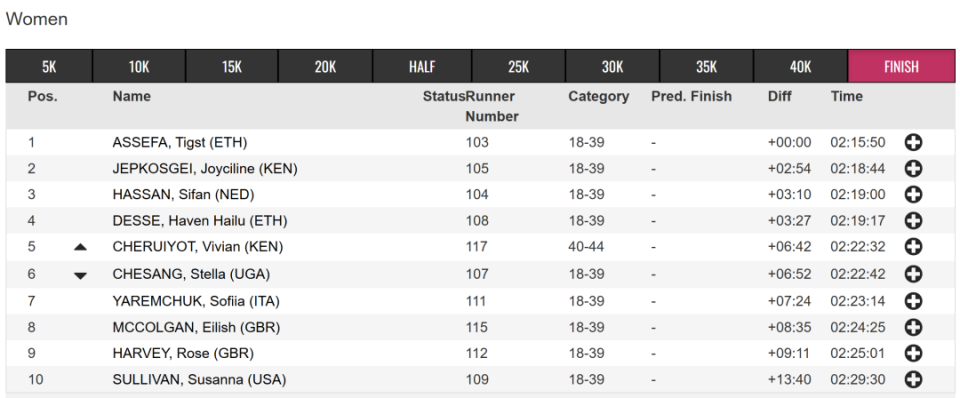Screen dimensions: 960x398
Task: Click the Name column header
Action: point(132,96)
